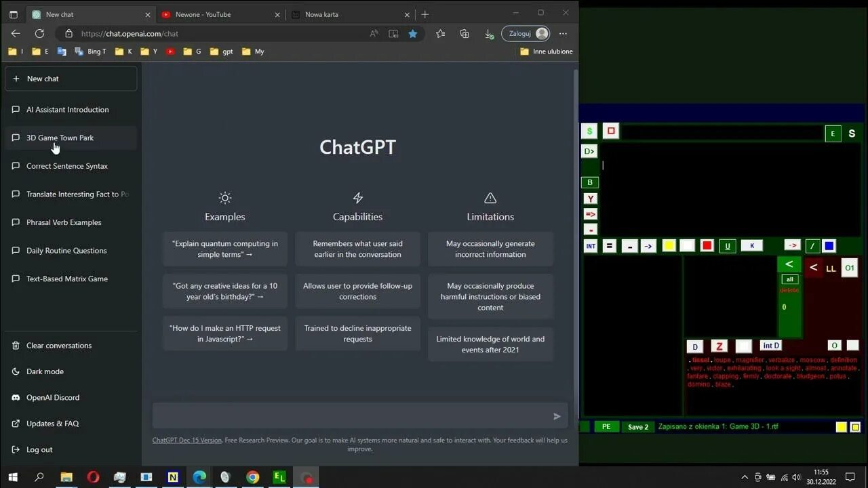Click the yellow square in editor status bar
The image size is (868, 488).
click(841, 427)
